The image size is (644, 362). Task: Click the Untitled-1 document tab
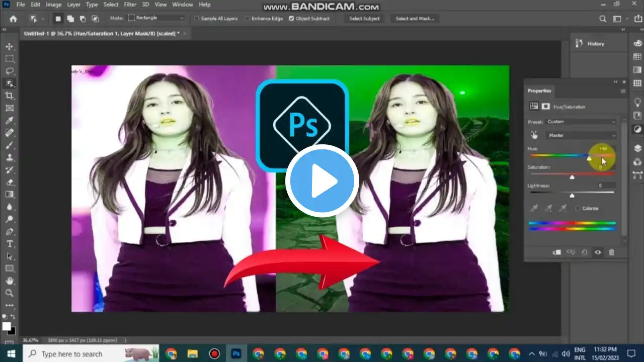(x=101, y=33)
